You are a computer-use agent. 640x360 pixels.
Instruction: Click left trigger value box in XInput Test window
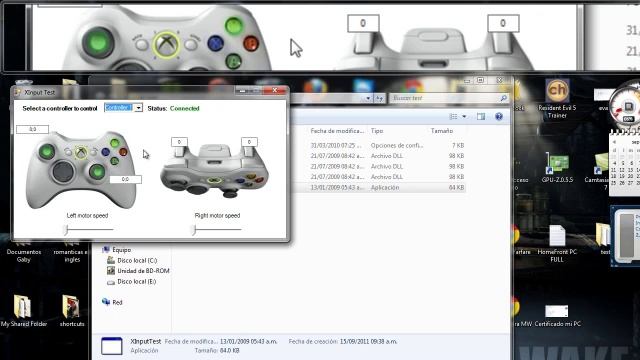click(x=179, y=142)
